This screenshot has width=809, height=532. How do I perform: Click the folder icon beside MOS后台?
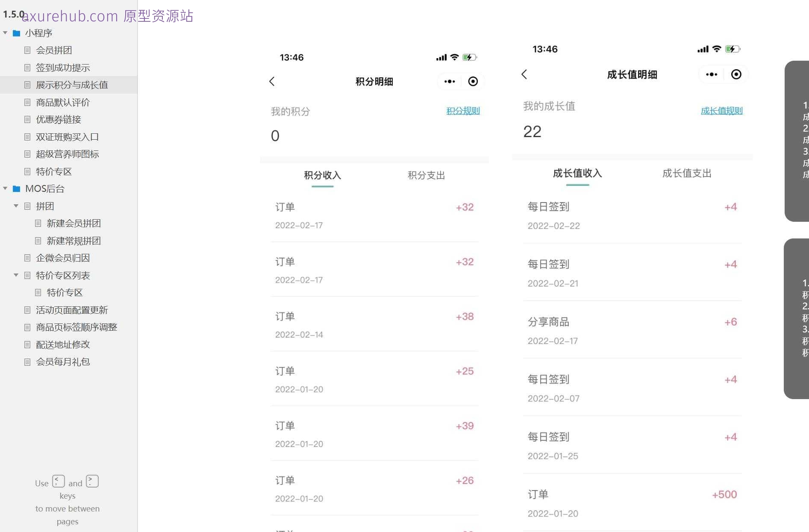click(x=16, y=188)
